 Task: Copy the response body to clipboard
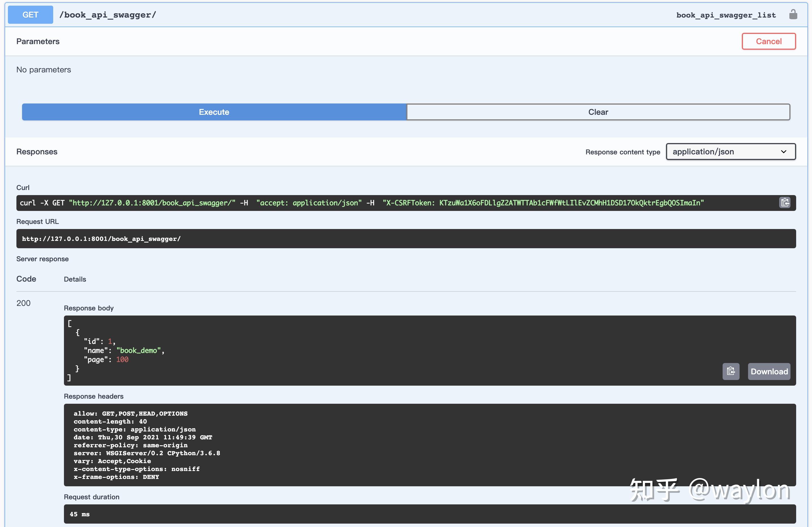[731, 371]
